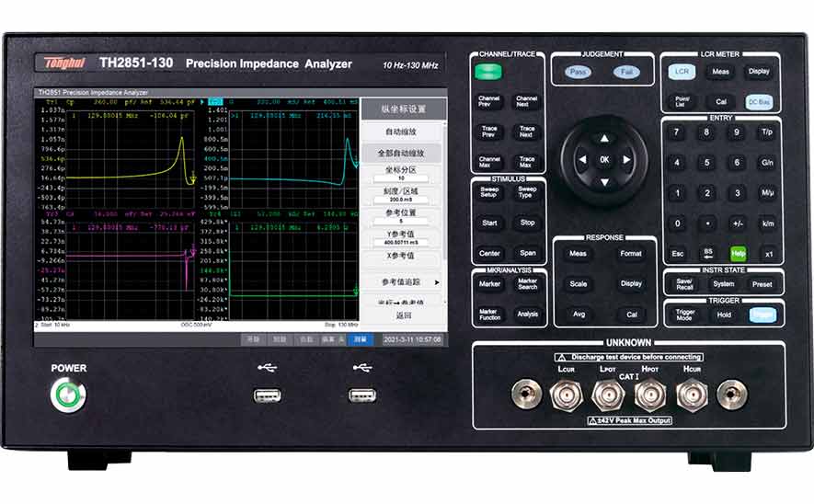Viewport: 814px width, 504px height.
Task: Push the left arrow on the navigation pad
Action: [582, 160]
